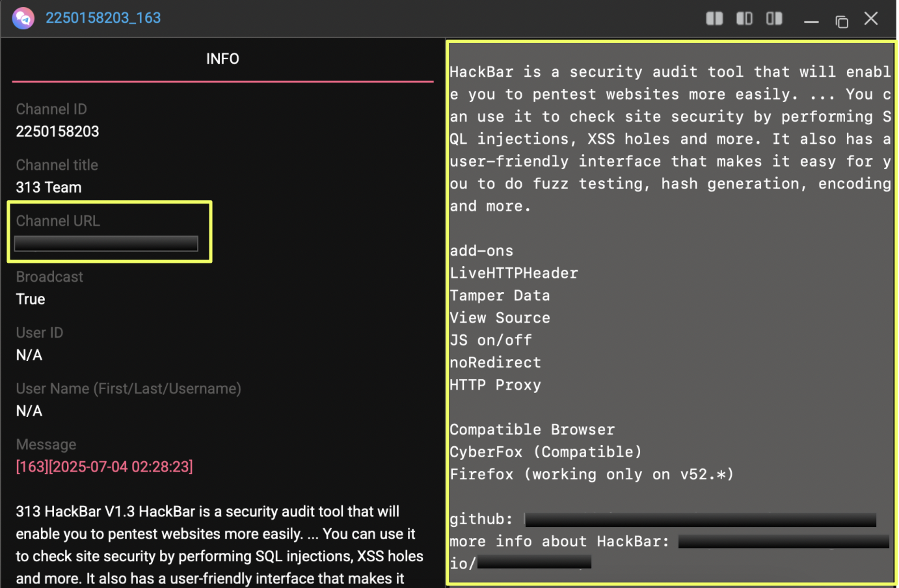Click the 'HTTP Proxy' line
Screen dimensions: 899x588
pyautogui.click(x=496, y=385)
